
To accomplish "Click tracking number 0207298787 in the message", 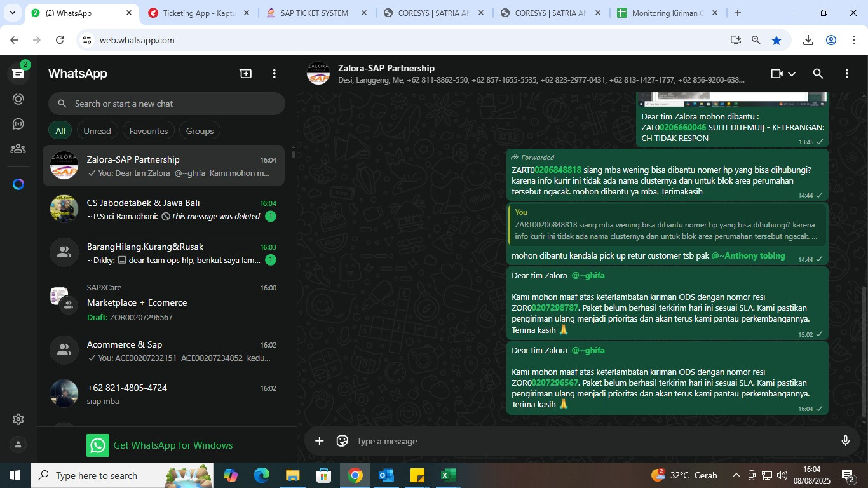I will pyautogui.click(x=555, y=308).
